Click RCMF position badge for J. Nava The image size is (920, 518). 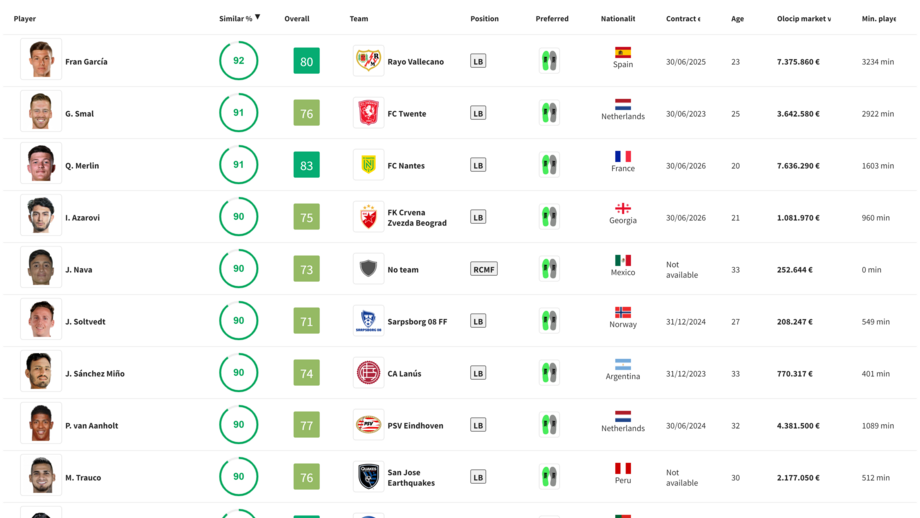[x=483, y=269]
